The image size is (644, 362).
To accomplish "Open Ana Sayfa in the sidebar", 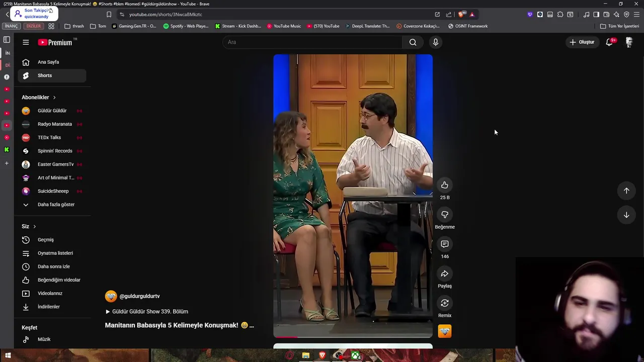I will click(52, 62).
